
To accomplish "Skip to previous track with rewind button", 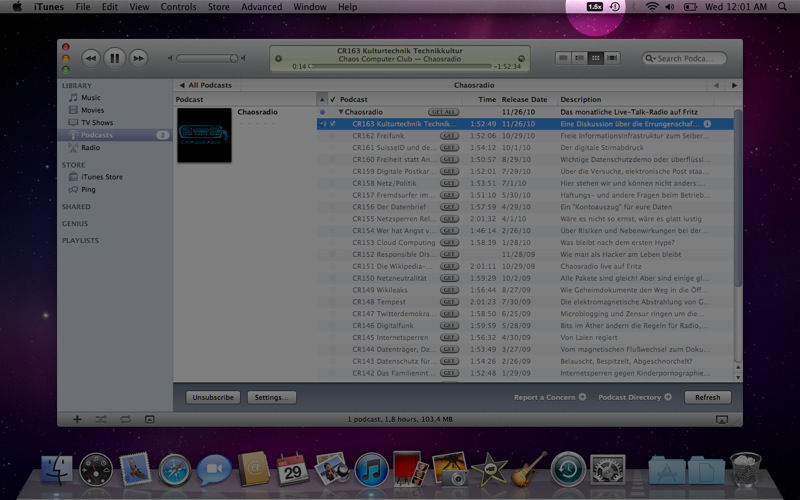I will pos(91,58).
